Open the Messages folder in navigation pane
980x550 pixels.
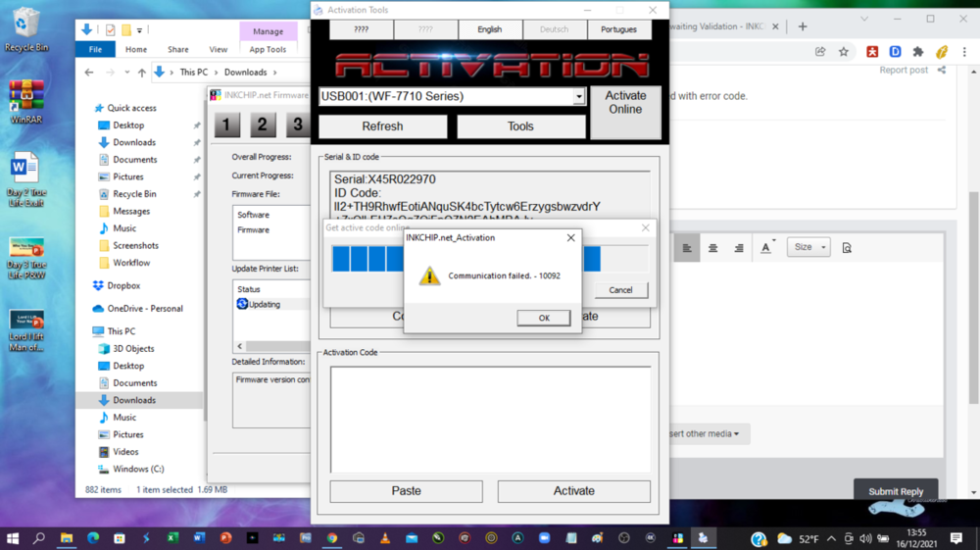click(x=131, y=211)
